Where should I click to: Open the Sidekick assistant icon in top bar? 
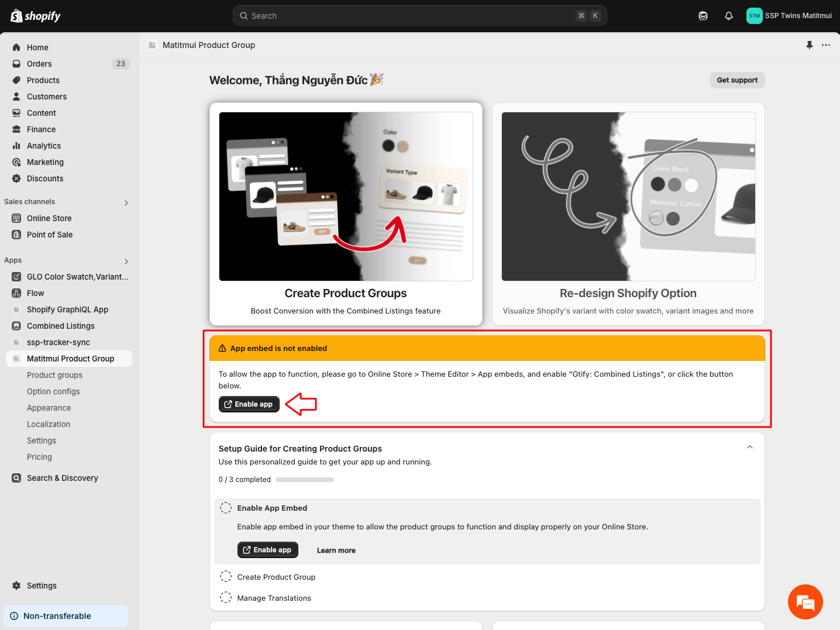pyautogui.click(x=703, y=16)
